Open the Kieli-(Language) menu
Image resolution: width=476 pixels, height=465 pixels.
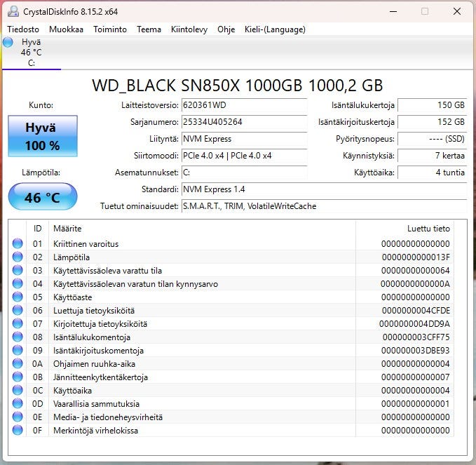tap(275, 29)
